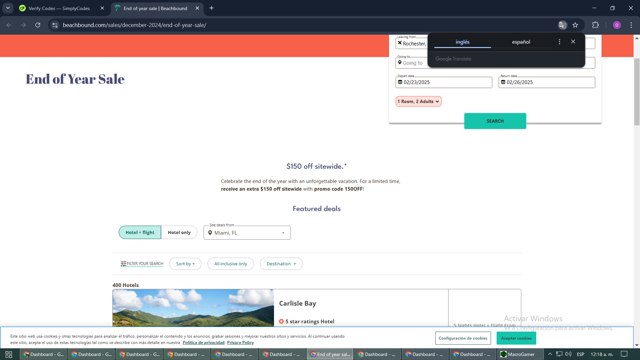The width and height of the screenshot is (640, 360).
Task: Click the volume icon in system tray
Action: point(568,354)
